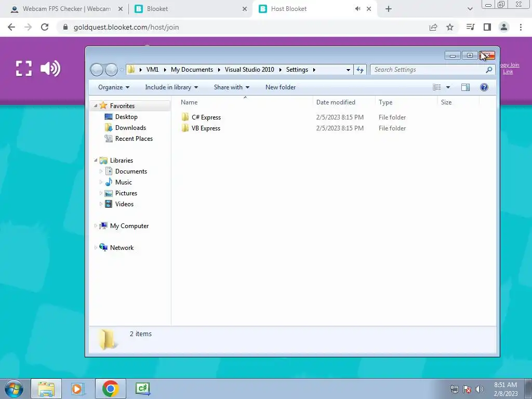
Task: Click the New folder button
Action: [x=281, y=87]
